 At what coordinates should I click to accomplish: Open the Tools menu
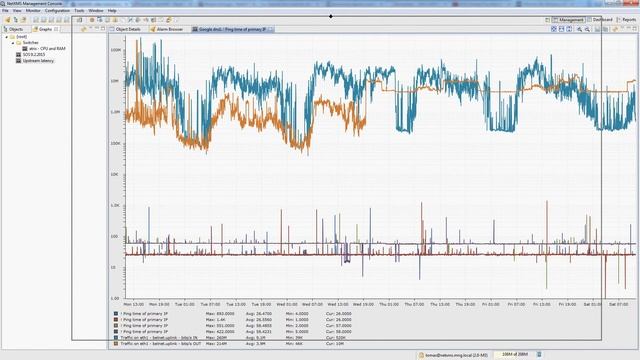click(79, 11)
